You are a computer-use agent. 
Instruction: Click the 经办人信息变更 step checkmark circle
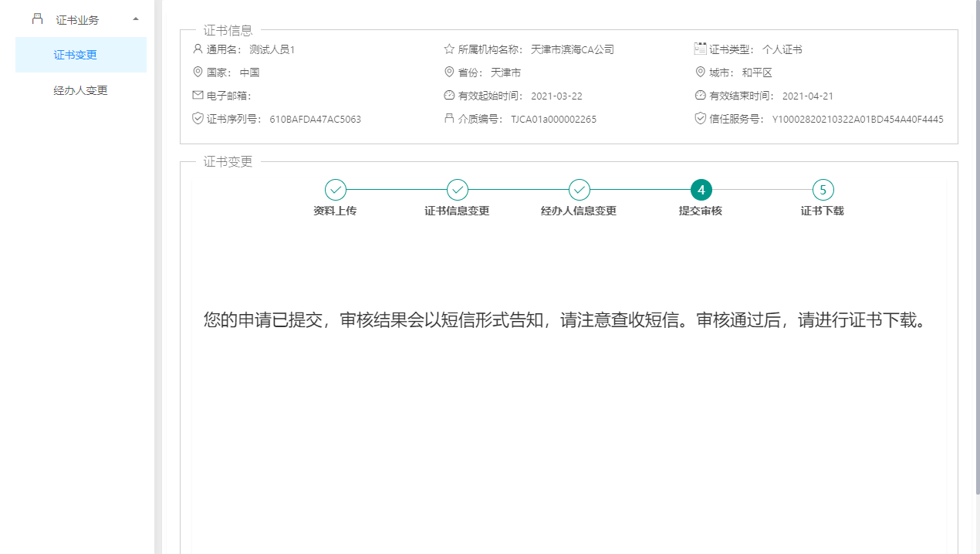pos(580,190)
